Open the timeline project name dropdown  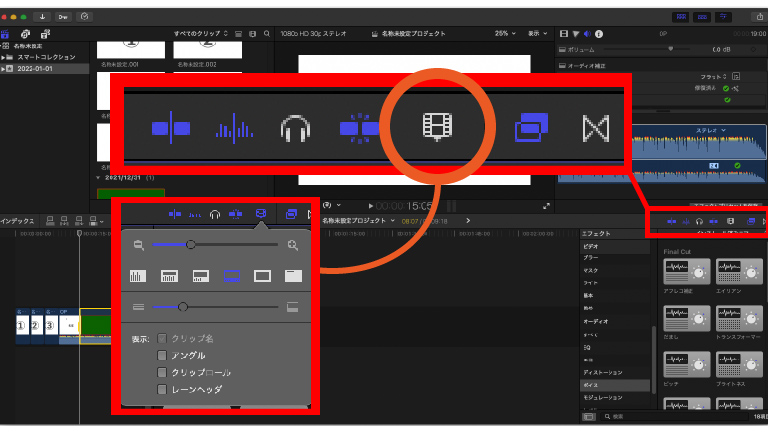tap(359, 221)
